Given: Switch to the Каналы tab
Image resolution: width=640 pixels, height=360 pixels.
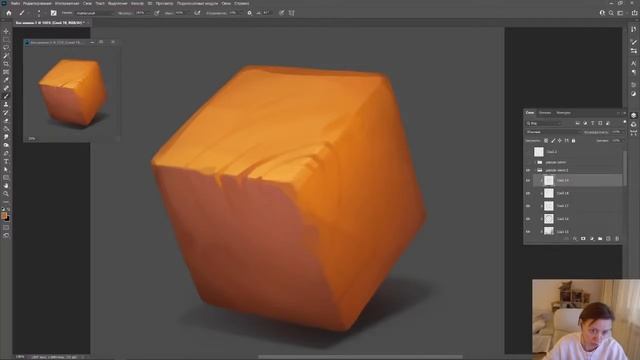Looking at the screenshot, I should [545, 113].
